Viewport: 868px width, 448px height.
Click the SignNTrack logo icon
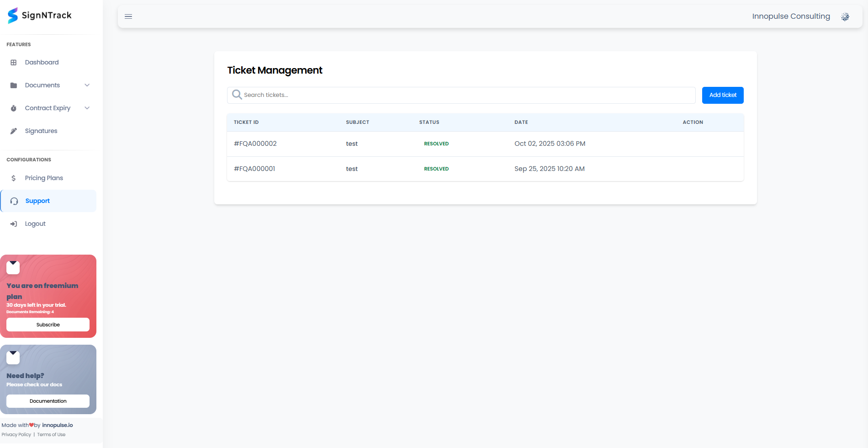point(13,16)
